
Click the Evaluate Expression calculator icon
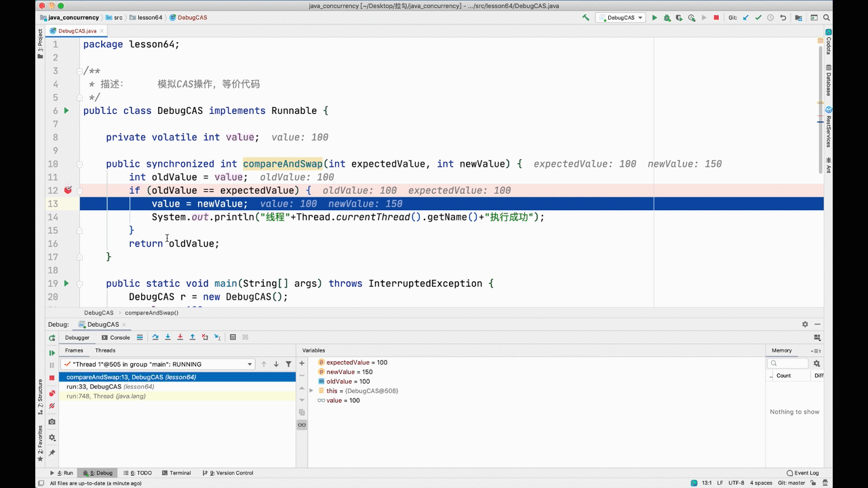click(x=233, y=337)
